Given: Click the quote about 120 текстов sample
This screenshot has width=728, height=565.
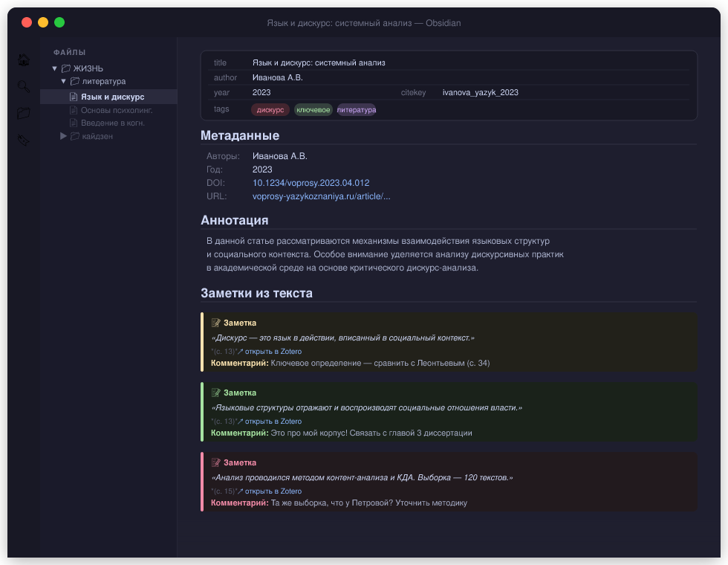Looking at the screenshot, I should pyautogui.click(x=362, y=477).
